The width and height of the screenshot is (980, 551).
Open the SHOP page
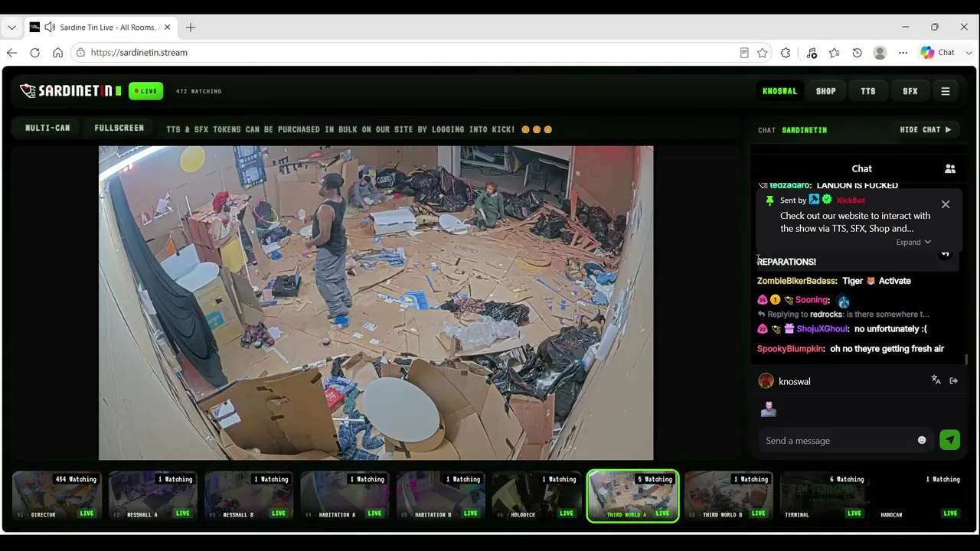(x=825, y=91)
